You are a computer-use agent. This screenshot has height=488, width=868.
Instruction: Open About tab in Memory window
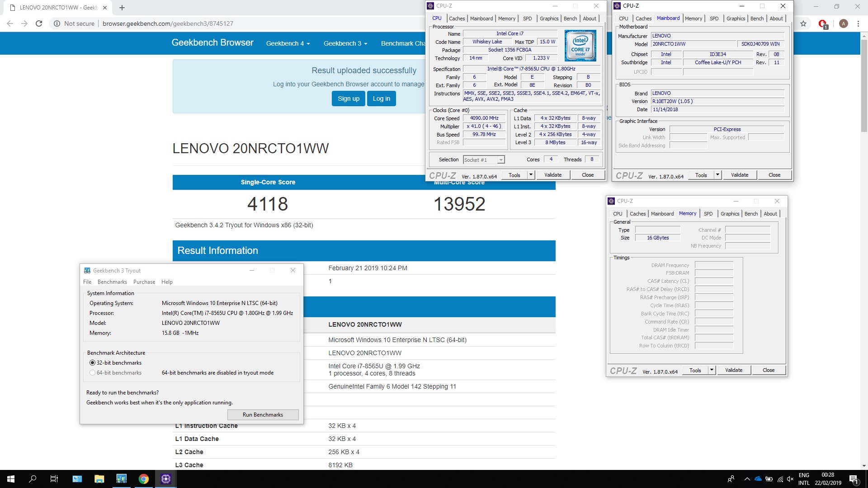point(770,214)
